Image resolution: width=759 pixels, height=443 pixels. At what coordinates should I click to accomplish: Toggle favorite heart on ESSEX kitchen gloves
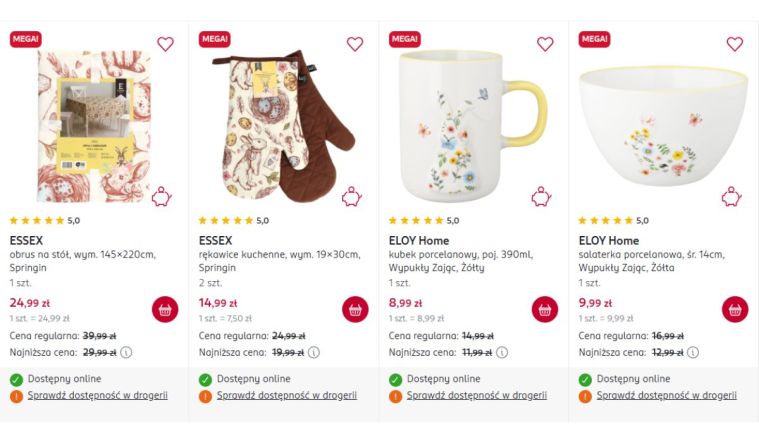pyautogui.click(x=355, y=44)
